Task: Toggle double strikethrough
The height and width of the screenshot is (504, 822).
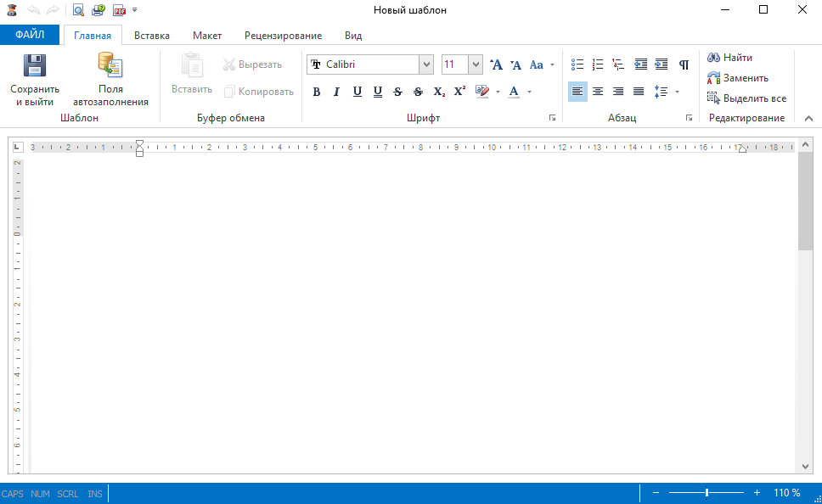Action: point(418,92)
